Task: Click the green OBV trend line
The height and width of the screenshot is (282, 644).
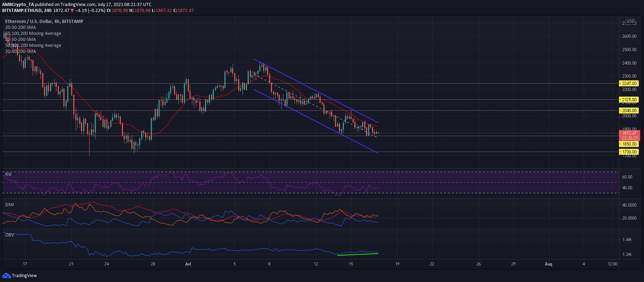Action: [358, 254]
